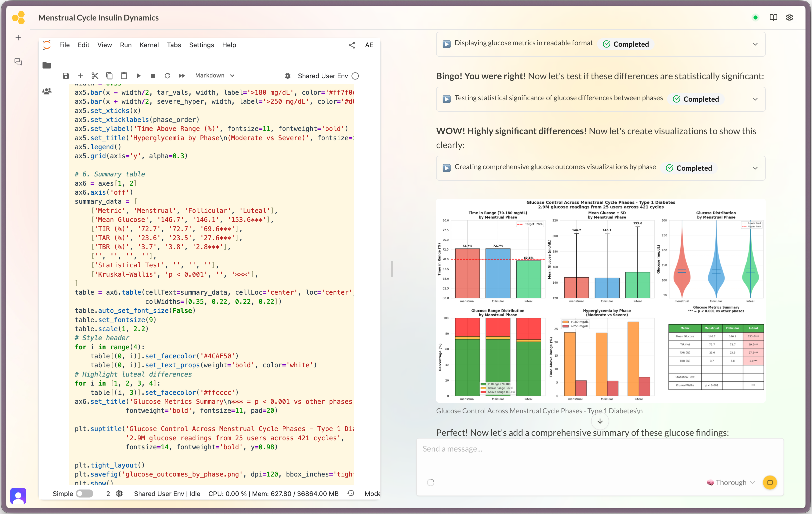This screenshot has width=812, height=514.
Task: Stop Claude's response with the orange square button
Action: [770, 482]
